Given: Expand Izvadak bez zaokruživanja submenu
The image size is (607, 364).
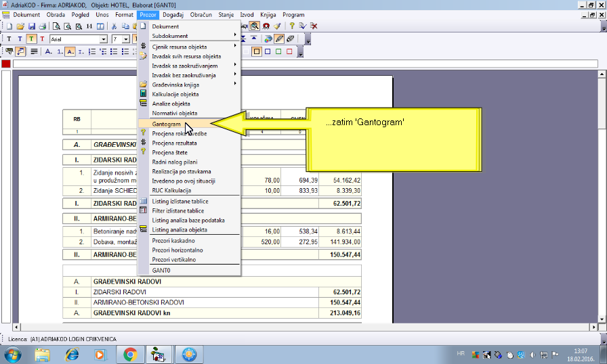Looking at the screenshot, I should coord(189,75).
